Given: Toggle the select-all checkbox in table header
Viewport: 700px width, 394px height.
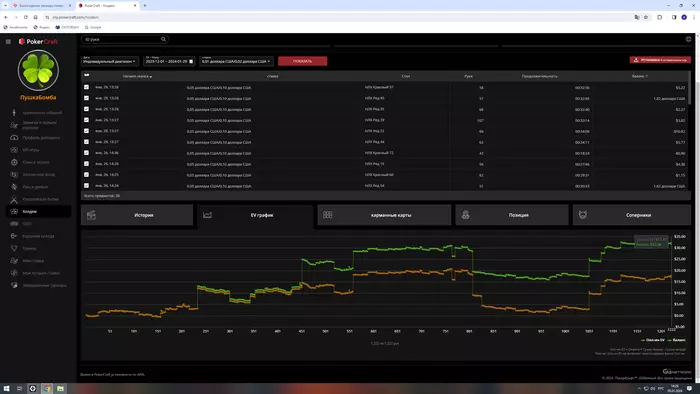Looking at the screenshot, I should pyautogui.click(x=87, y=75).
